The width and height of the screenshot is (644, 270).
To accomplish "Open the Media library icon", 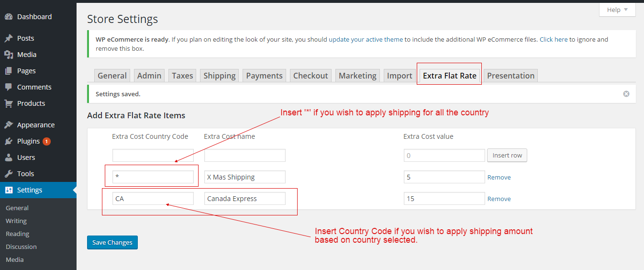I will point(9,55).
